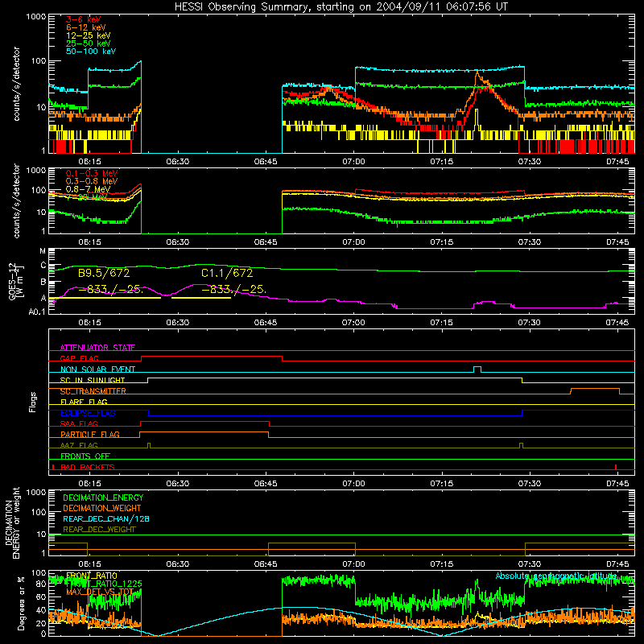Pick the yellow 12-25 keV legend entry
The height and width of the screenshot is (644, 644).
click(89, 35)
